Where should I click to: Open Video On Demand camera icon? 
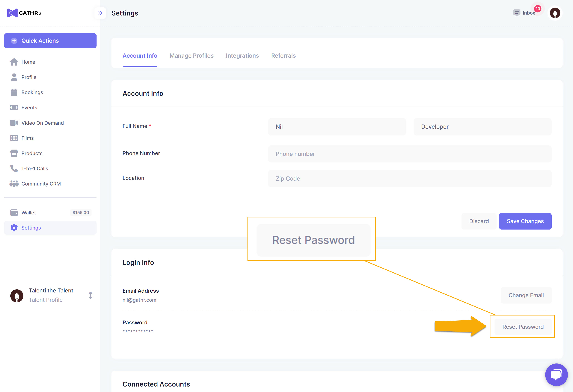coord(14,123)
